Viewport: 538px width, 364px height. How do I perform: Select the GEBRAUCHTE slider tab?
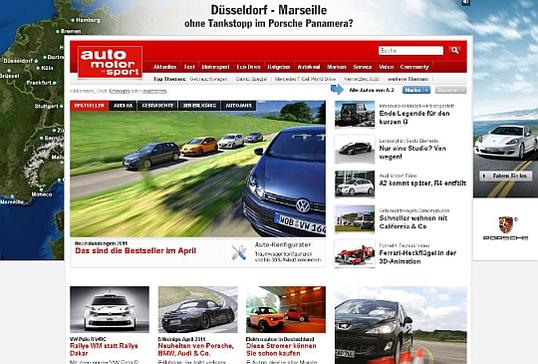pyautogui.click(x=157, y=106)
